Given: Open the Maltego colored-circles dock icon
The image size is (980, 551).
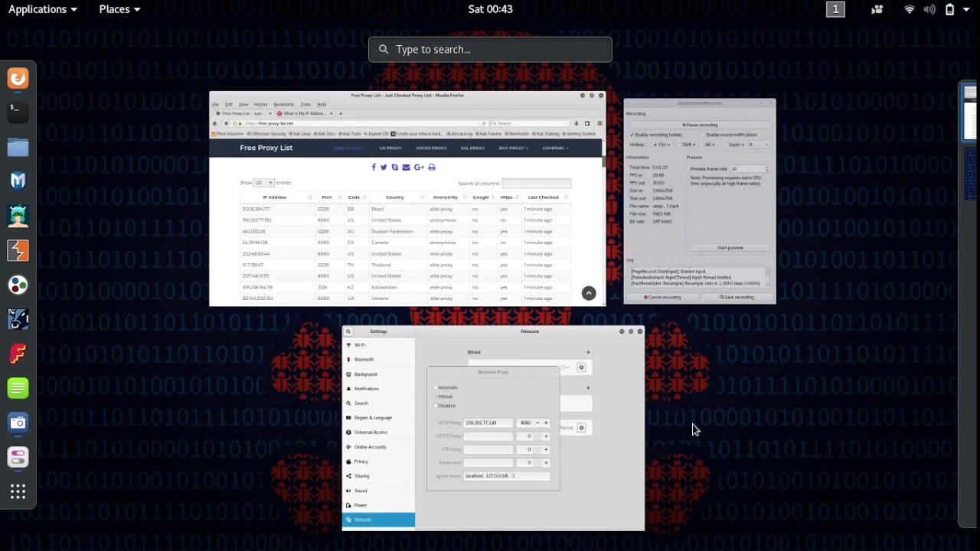Looking at the screenshot, I should 18,285.
